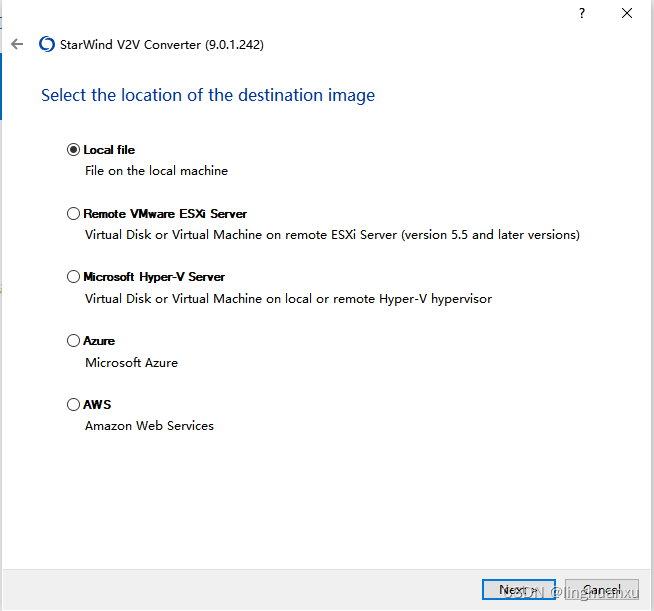The width and height of the screenshot is (654, 611).
Task: Click the ESXi version 5.5 description text
Action: point(332,235)
